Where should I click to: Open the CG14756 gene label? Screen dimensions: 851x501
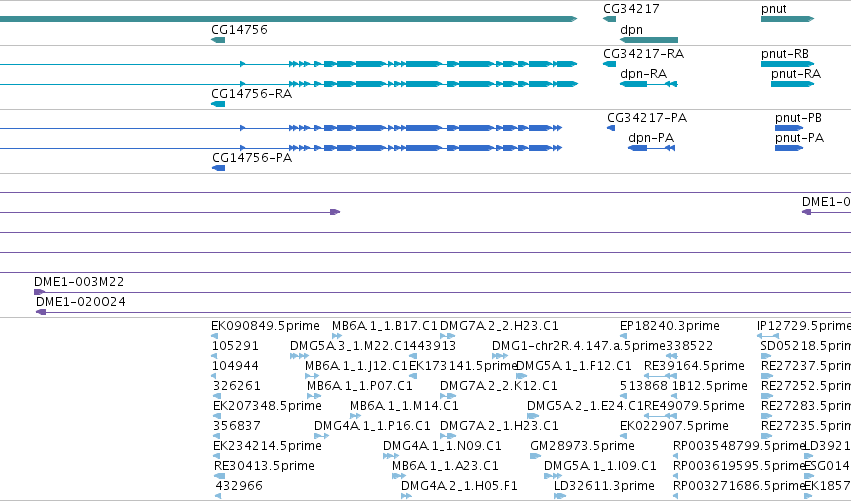point(239,30)
